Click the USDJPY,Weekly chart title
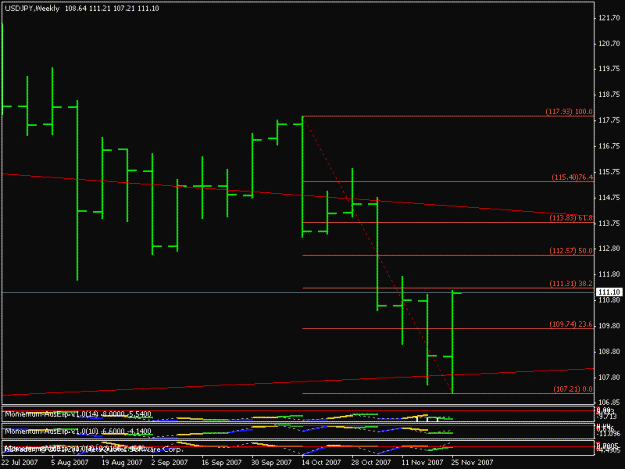625x469 pixels. [32, 8]
